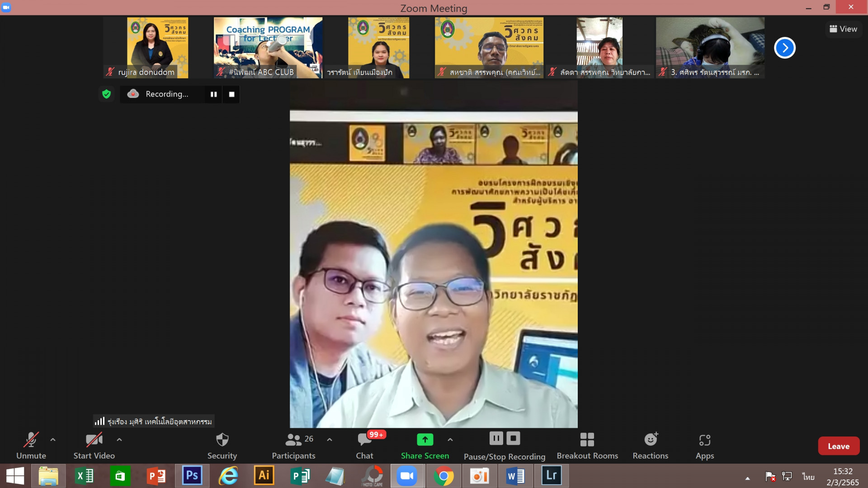The width and height of the screenshot is (868, 488).
Task: Open notepad-like app icon in taskbar
Action: point(335,476)
